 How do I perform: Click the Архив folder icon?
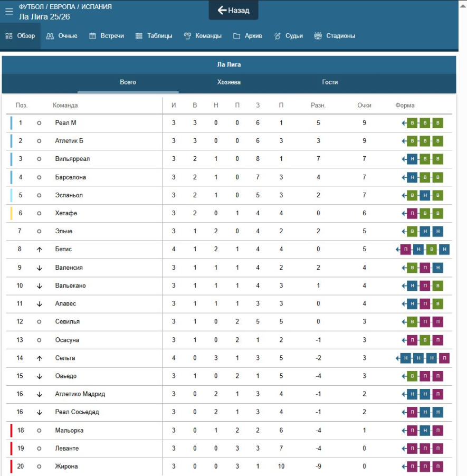coord(236,36)
